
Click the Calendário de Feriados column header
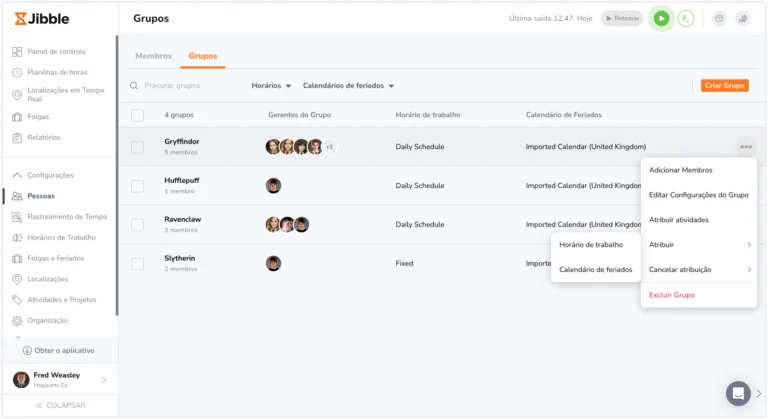564,115
